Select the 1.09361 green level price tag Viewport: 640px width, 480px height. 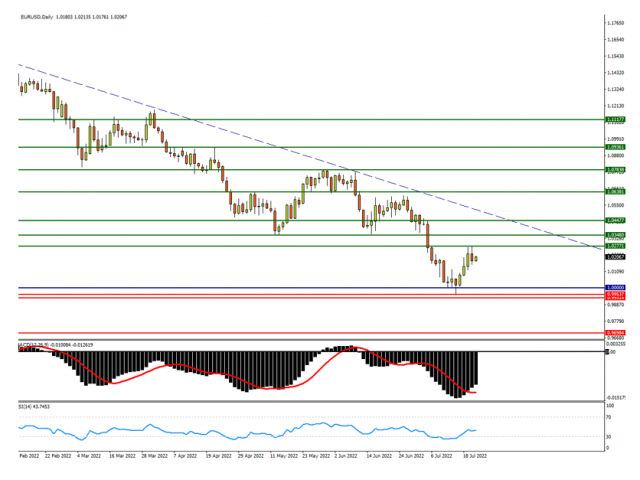point(616,147)
